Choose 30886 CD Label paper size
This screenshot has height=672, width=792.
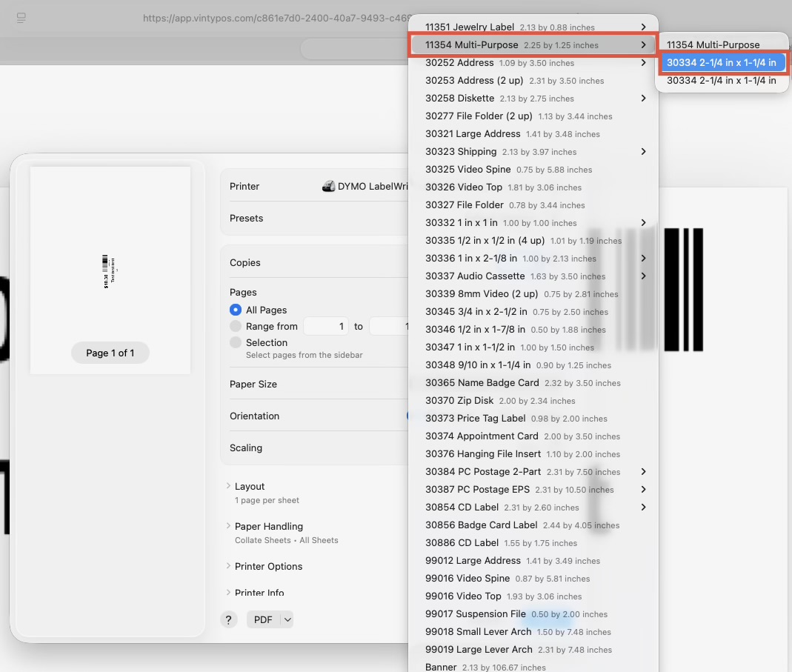click(x=533, y=542)
